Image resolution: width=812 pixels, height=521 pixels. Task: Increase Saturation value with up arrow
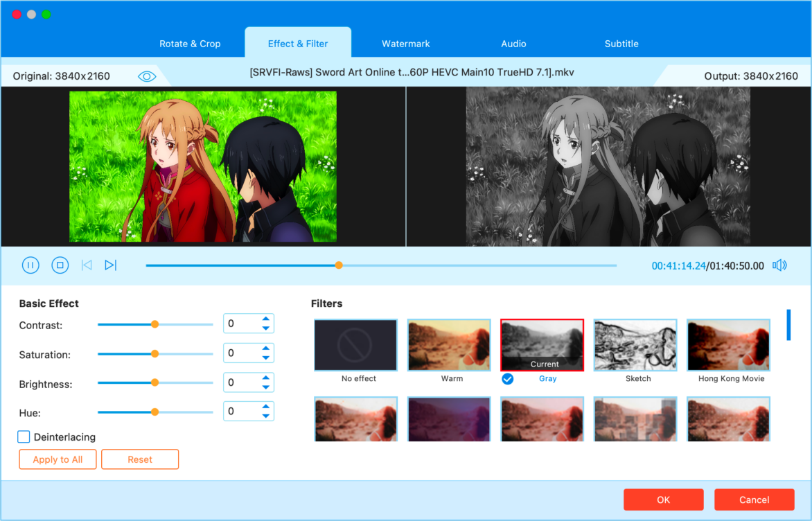point(265,348)
